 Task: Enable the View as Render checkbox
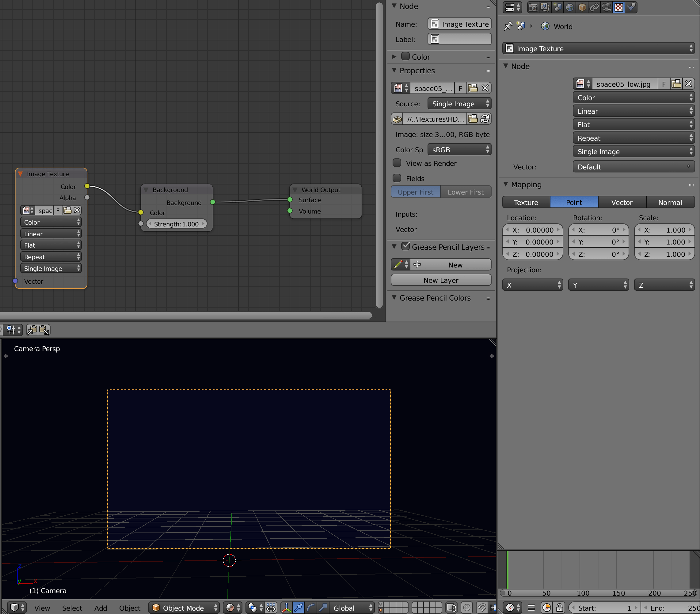pos(397,163)
